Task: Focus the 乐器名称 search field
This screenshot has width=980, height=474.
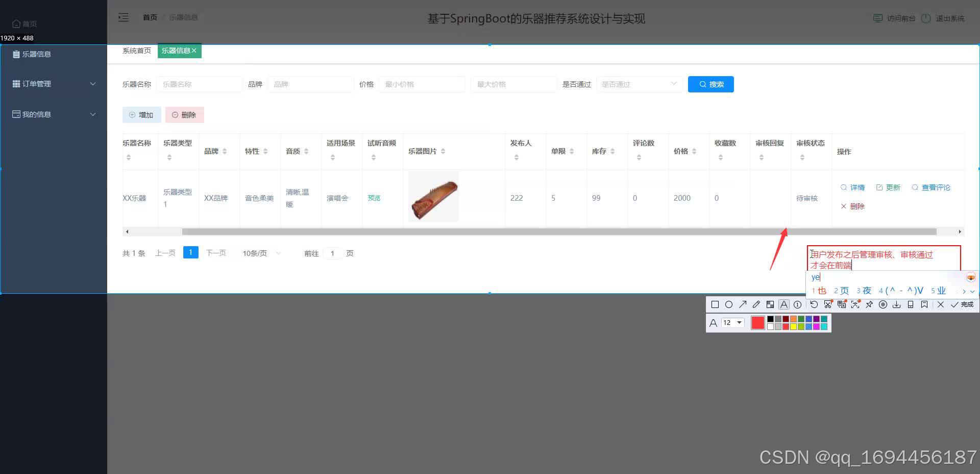Action: (199, 84)
